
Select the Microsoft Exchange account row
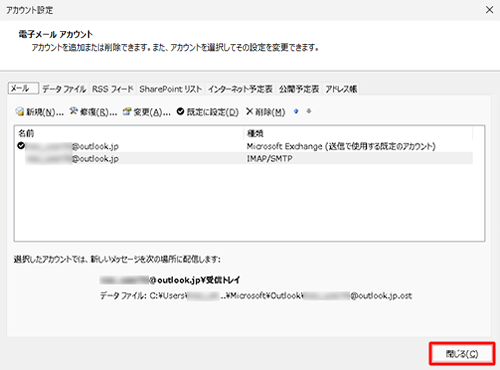click(245, 146)
